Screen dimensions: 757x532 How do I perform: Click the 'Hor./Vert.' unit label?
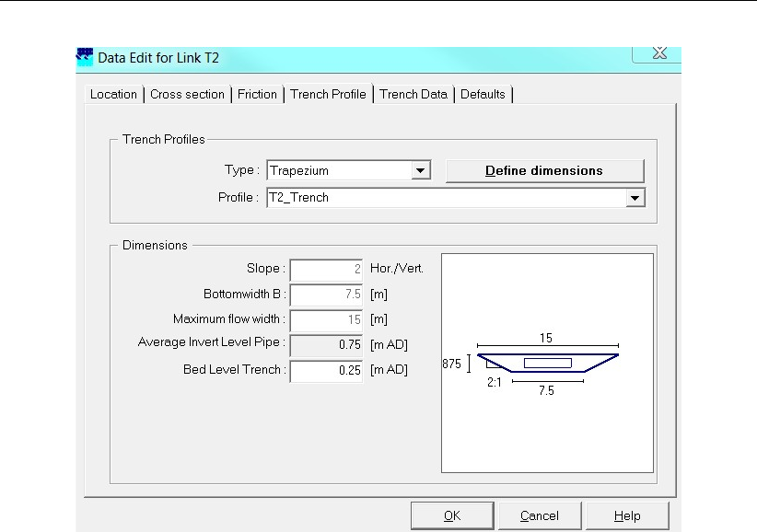pyautogui.click(x=396, y=269)
